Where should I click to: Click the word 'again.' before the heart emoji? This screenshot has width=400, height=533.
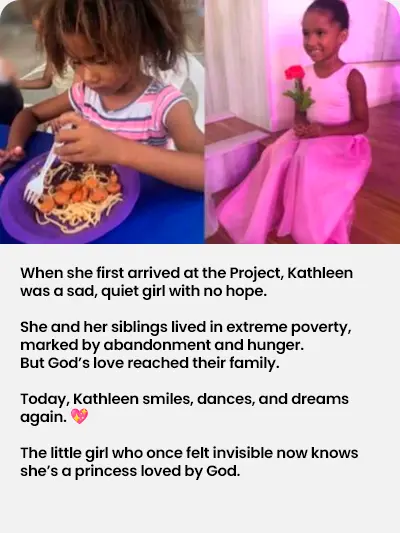tap(44, 417)
